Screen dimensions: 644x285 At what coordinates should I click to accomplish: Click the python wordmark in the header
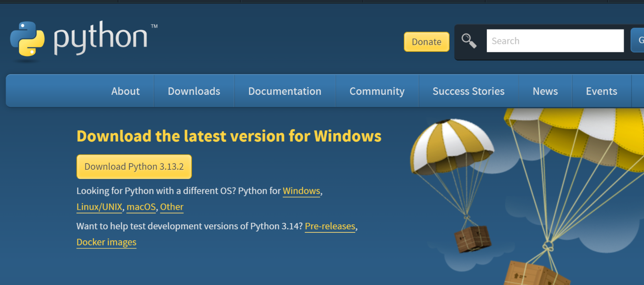pyautogui.click(x=101, y=38)
